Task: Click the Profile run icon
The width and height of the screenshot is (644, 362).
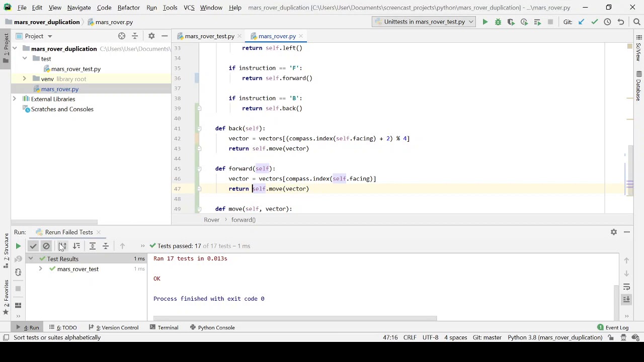Action: click(524, 22)
